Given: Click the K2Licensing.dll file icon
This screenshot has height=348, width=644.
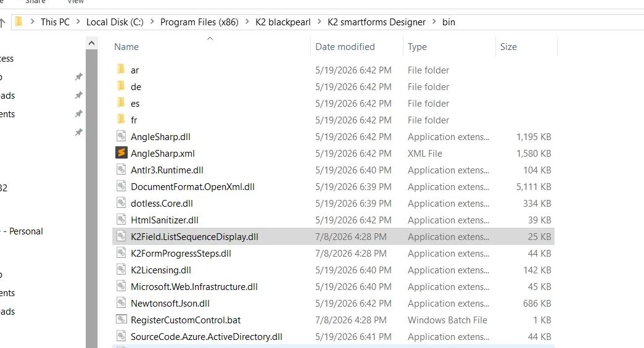Looking at the screenshot, I should tap(121, 270).
